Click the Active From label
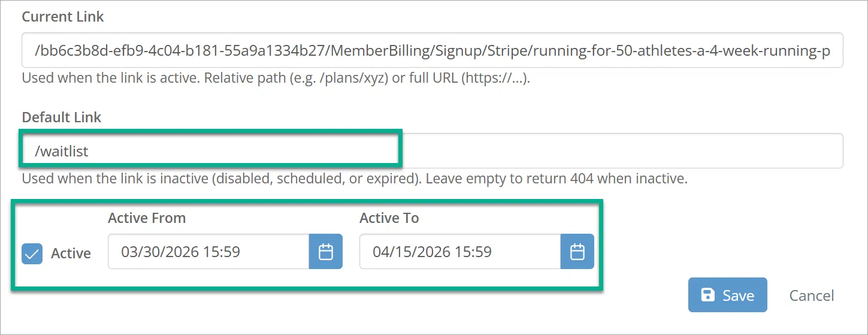Screen dimensions: 868x335 coord(147,218)
